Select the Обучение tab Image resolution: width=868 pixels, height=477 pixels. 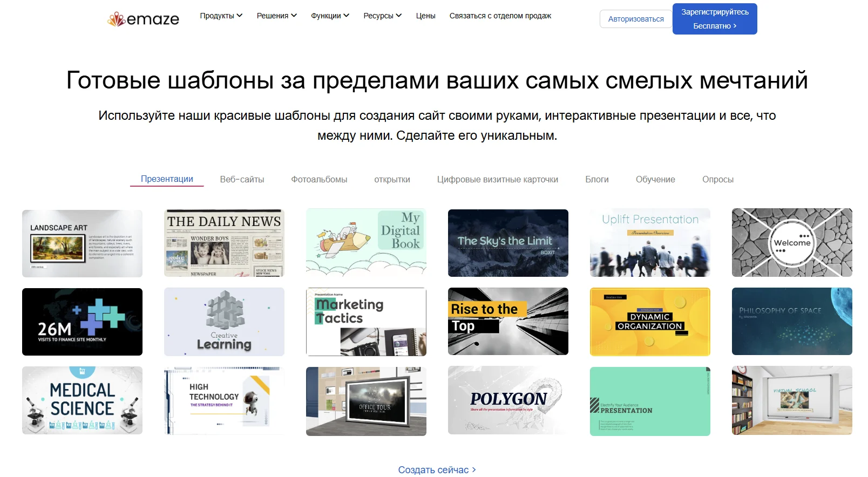tap(655, 179)
